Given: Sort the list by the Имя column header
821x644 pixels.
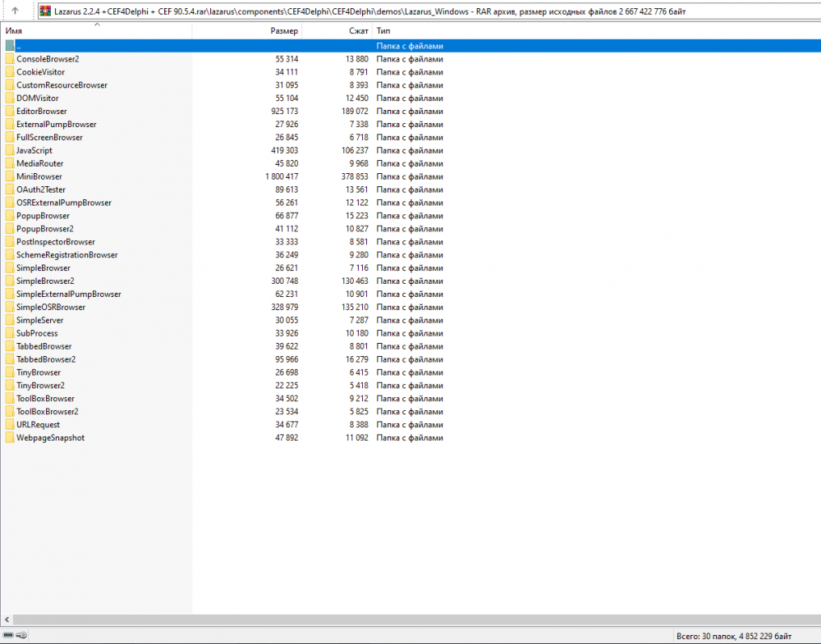Looking at the screenshot, I should [96, 31].
